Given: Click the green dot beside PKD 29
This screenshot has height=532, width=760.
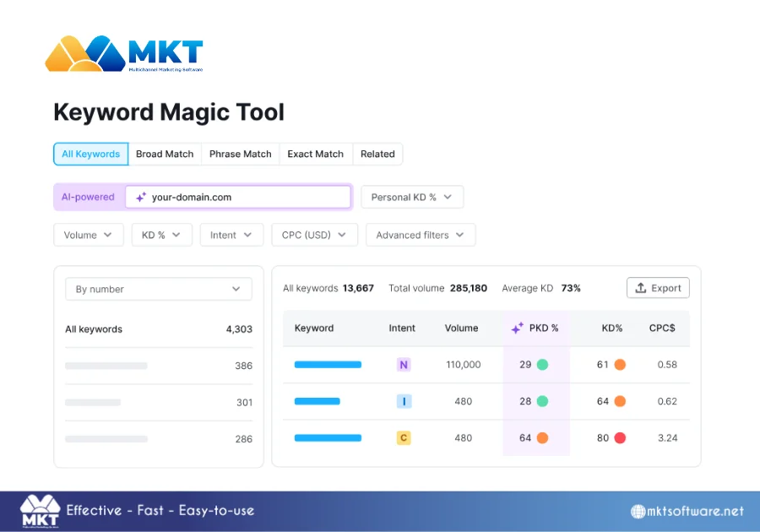Looking at the screenshot, I should coord(542,365).
